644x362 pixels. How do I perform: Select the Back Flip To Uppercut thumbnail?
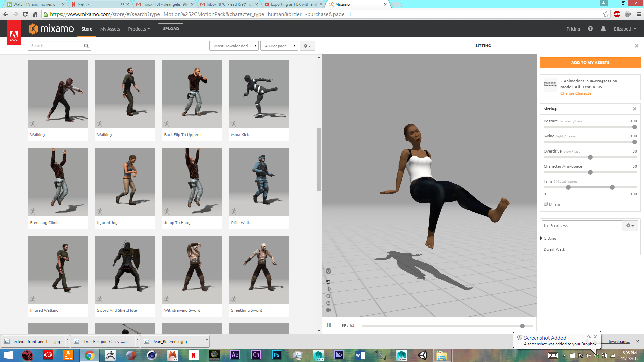pos(192,94)
